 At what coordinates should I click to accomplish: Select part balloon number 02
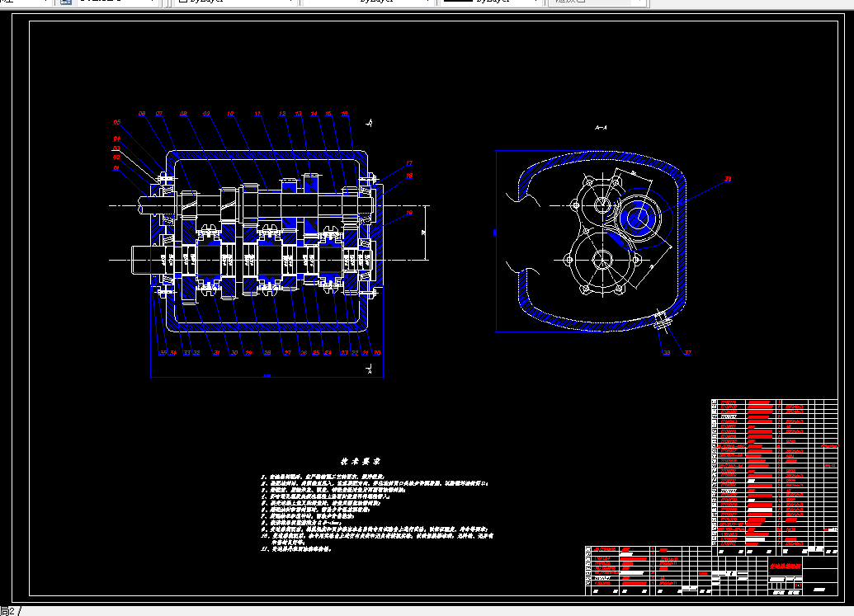tap(116, 158)
